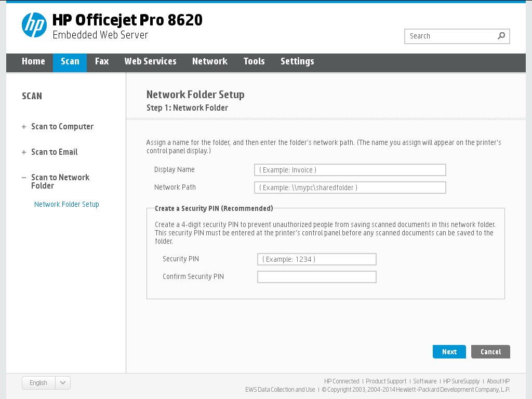The height and width of the screenshot is (399, 532).
Task: Click the Next button
Action: pyautogui.click(x=449, y=352)
